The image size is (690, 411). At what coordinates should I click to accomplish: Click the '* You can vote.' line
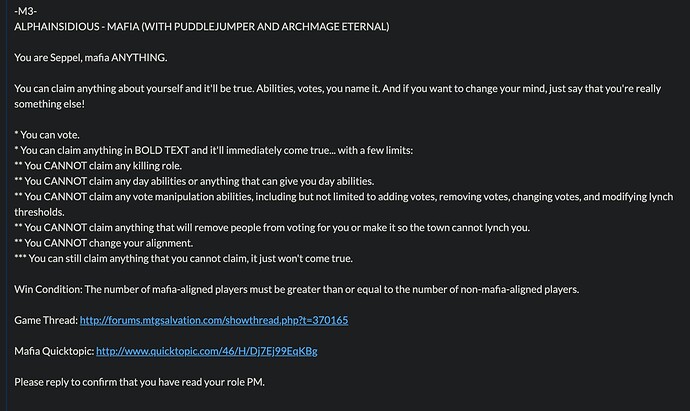pos(47,135)
